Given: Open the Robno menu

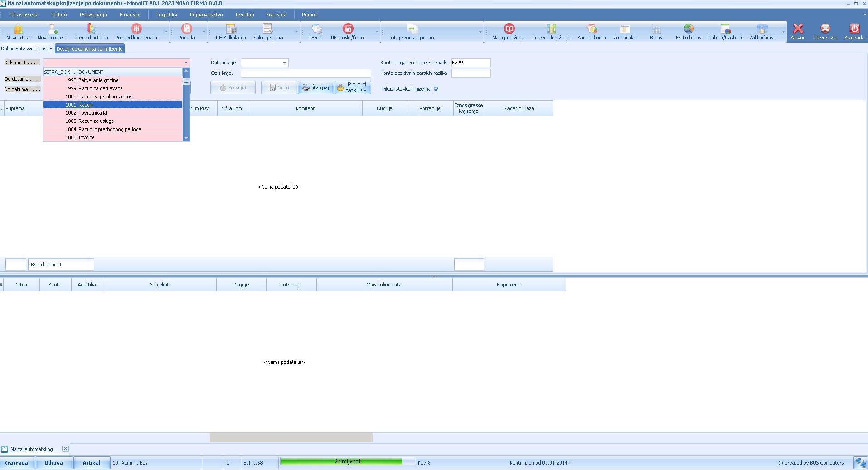Looking at the screenshot, I should point(59,15).
